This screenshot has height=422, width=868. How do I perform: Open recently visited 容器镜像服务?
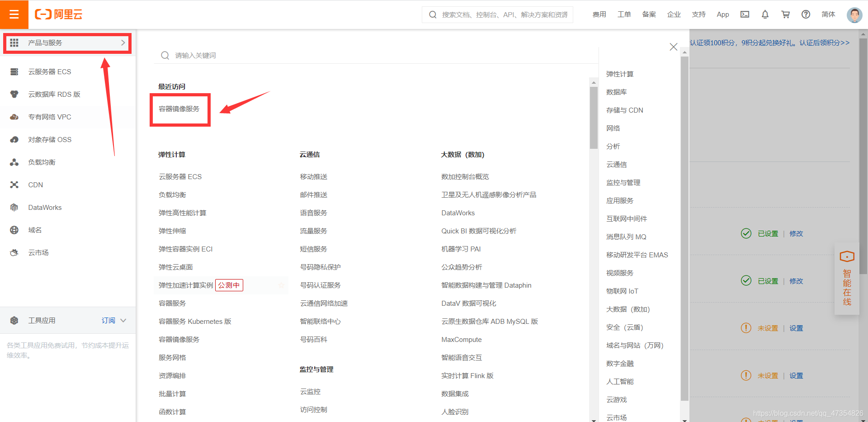pyautogui.click(x=179, y=109)
